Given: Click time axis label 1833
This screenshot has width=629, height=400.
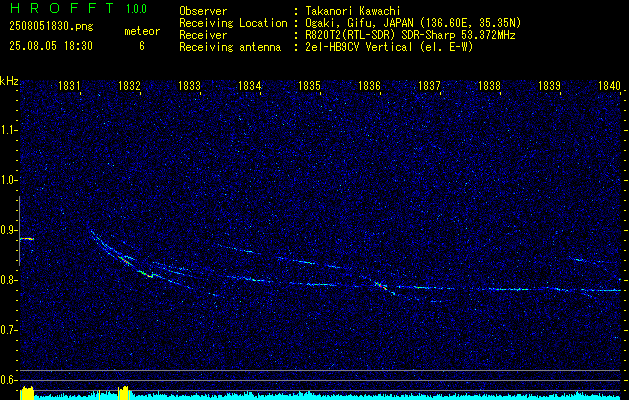Looking at the screenshot, I should (x=189, y=85).
